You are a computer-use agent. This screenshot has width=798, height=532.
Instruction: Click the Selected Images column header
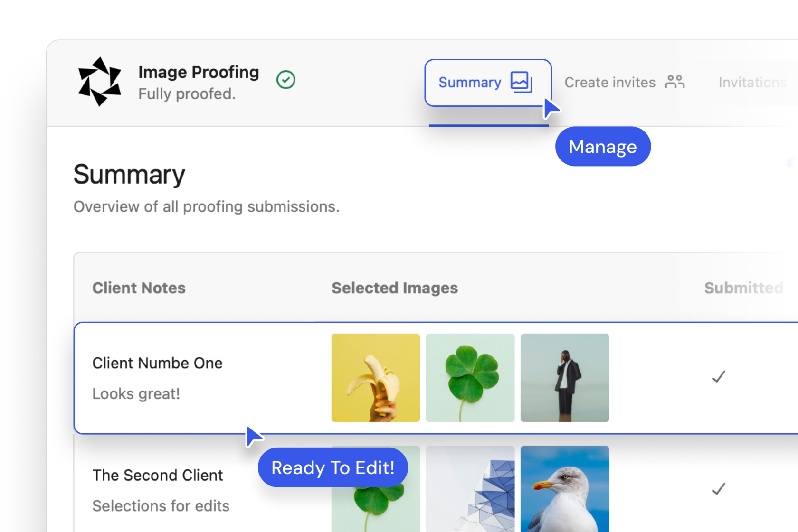tap(394, 288)
